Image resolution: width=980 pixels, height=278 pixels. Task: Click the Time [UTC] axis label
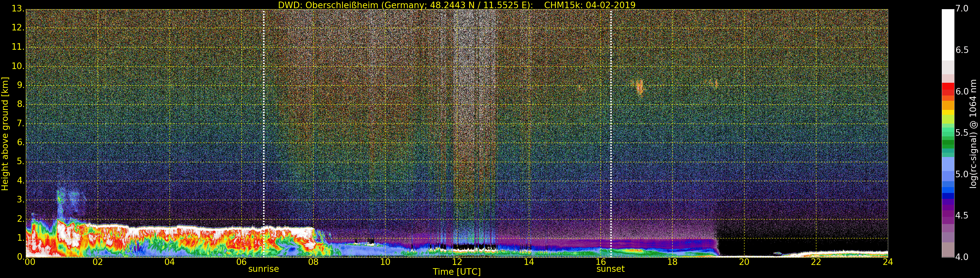457,272
